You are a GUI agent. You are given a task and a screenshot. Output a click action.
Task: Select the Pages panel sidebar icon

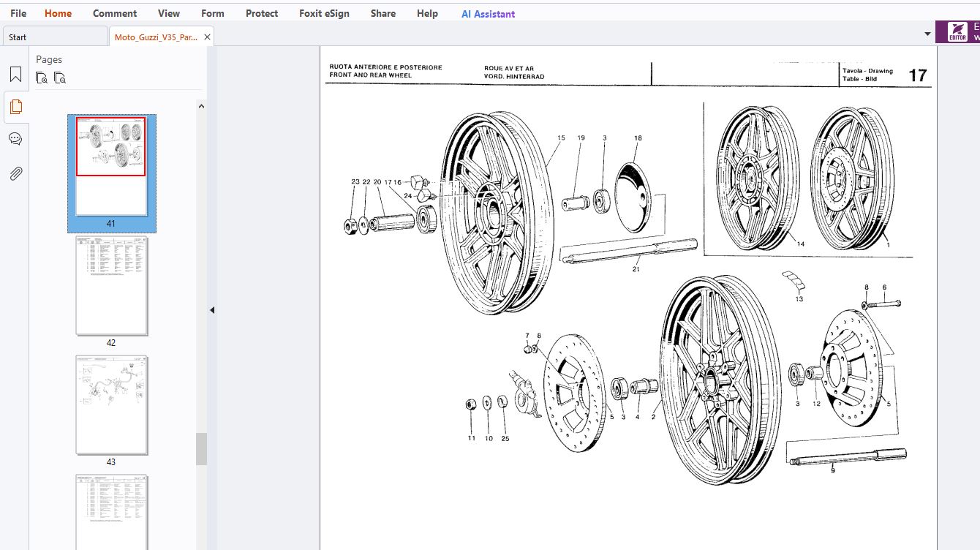(15, 107)
